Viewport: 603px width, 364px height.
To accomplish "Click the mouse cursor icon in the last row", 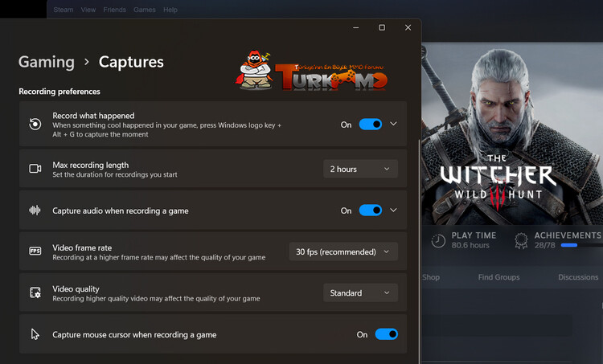I will (35, 334).
